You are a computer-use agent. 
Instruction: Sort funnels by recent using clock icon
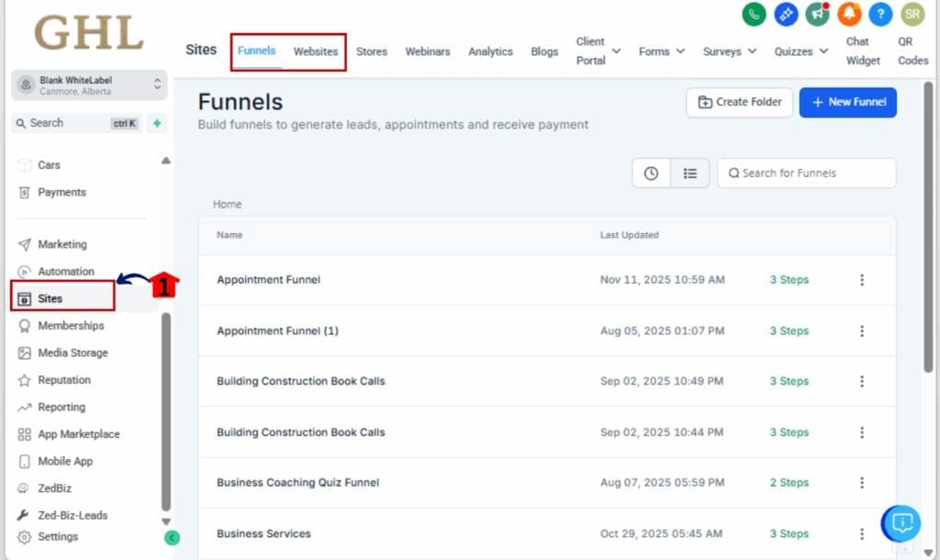tap(651, 173)
